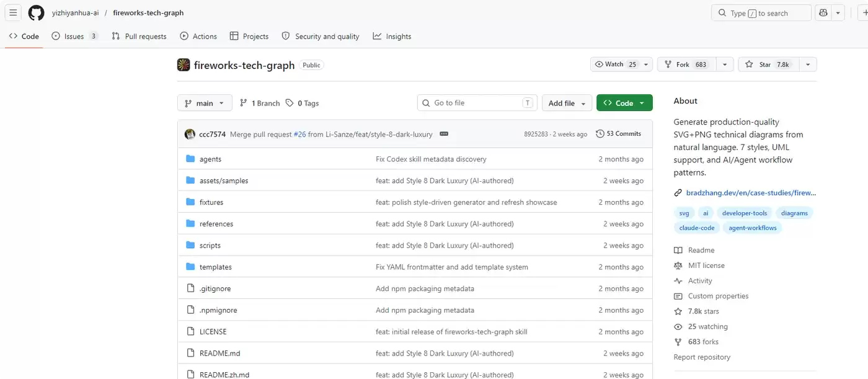Open the scripts folder
The width and height of the screenshot is (868, 379).
[210, 246]
